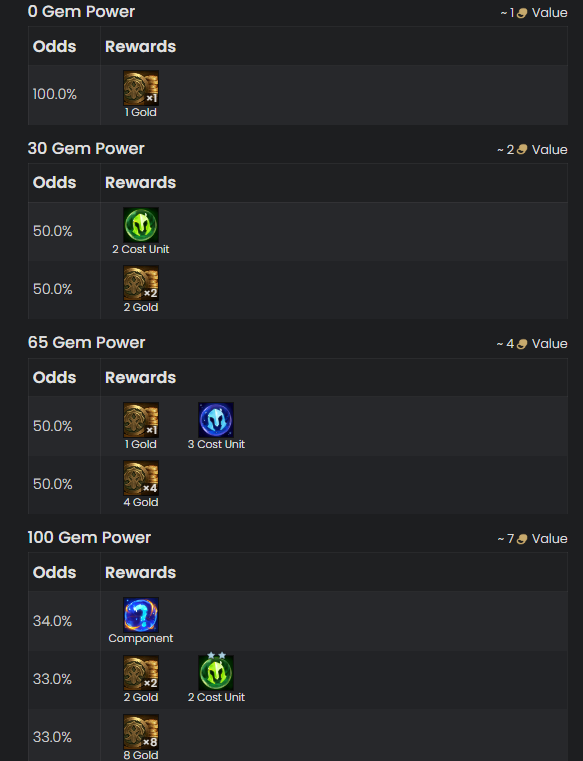This screenshot has height=761, width=583.
Task: Select the green 2 Cost Unit icon in 30 Gem Power
Action: (x=141, y=225)
